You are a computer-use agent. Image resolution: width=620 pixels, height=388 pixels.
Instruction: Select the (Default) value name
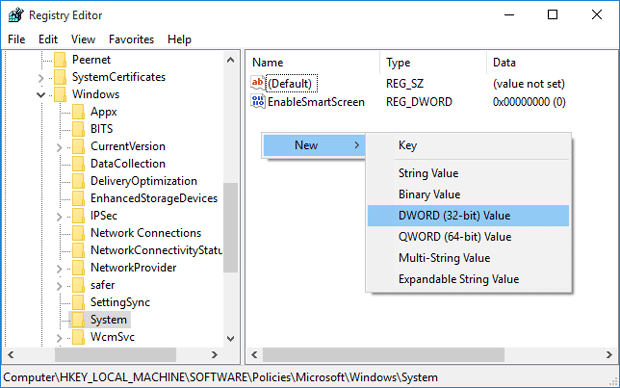click(x=291, y=83)
